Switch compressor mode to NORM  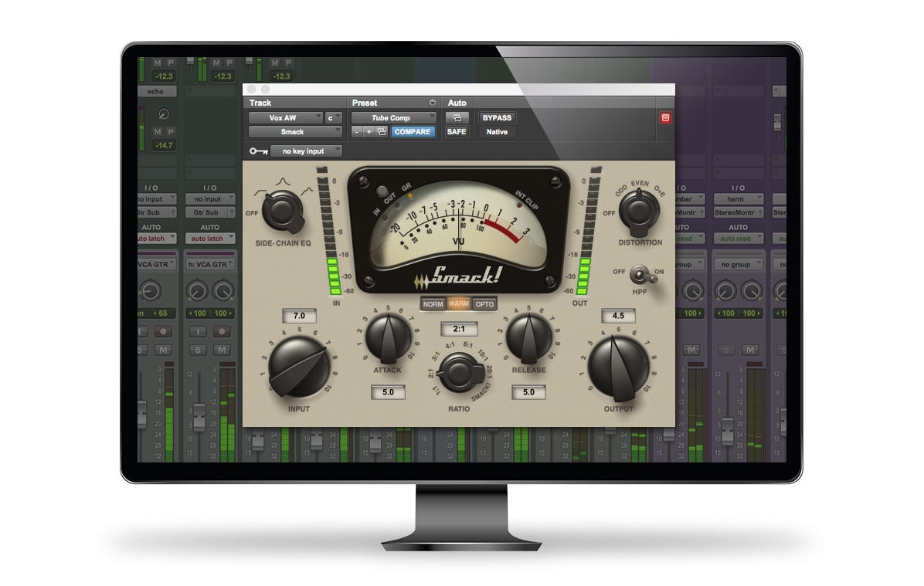[433, 304]
